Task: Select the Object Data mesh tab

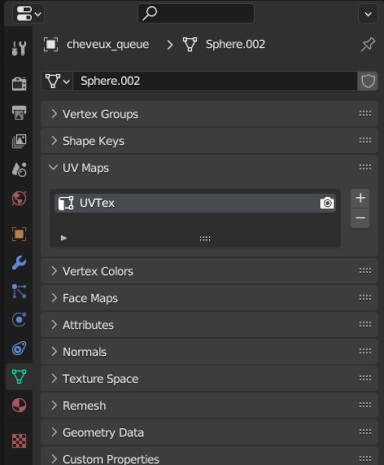Action: point(19,377)
